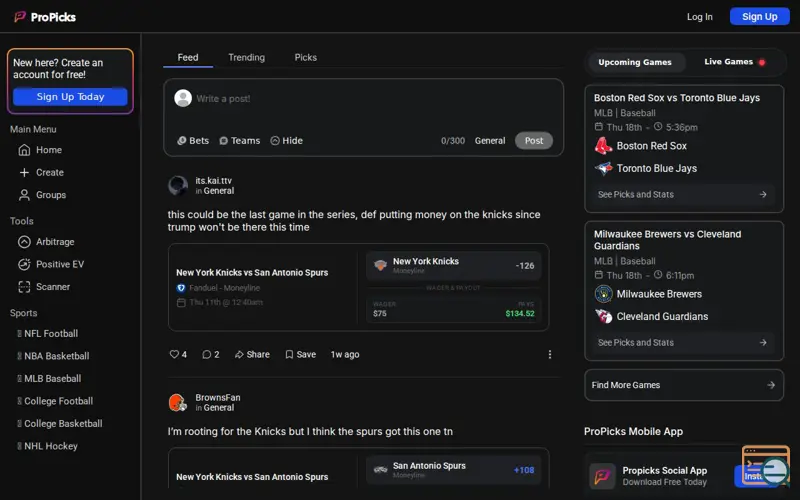This screenshot has height=500, width=800.
Task: Click the Cleveland Guardians team logo
Action: pyautogui.click(x=604, y=316)
